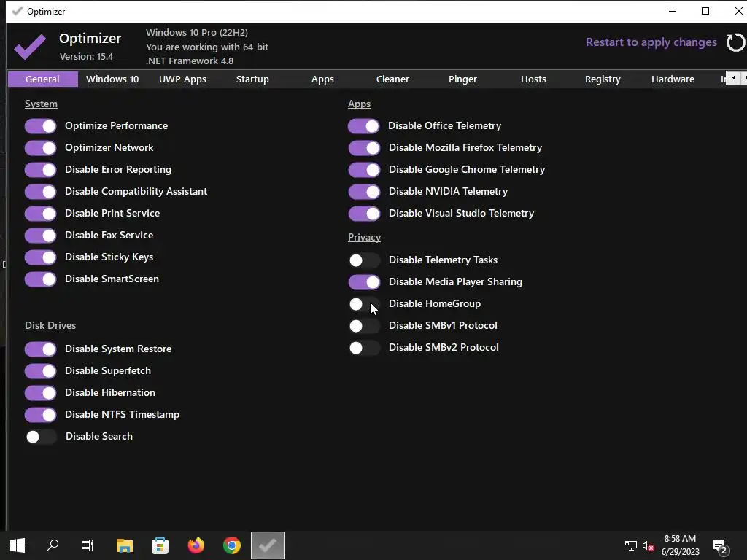Launch Google Chrome from taskbar
This screenshot has width=747, height=560.
[231, 545]
